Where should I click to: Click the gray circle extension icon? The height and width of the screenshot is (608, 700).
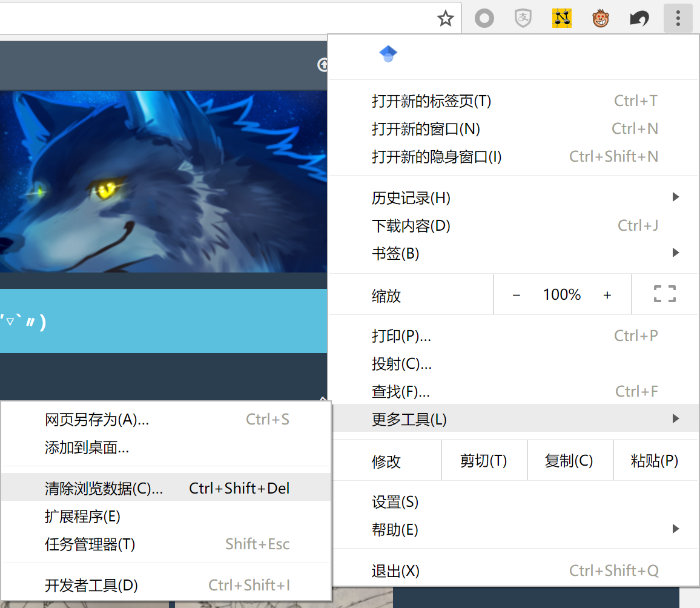pyautogui.click(x=484, y=19)
